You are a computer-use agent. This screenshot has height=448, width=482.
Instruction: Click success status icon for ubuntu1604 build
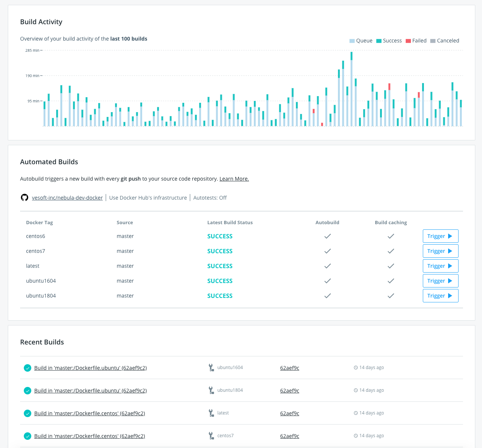(28, 368)
